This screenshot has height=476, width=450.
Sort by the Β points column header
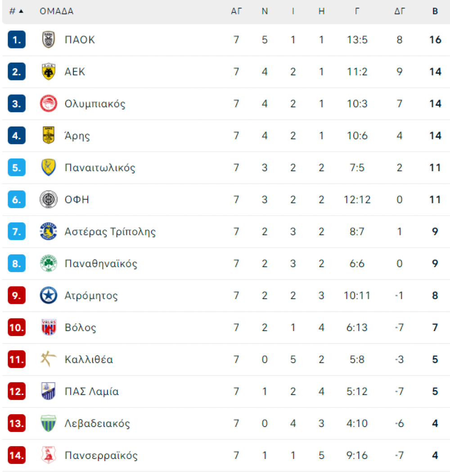coord(435,11)
